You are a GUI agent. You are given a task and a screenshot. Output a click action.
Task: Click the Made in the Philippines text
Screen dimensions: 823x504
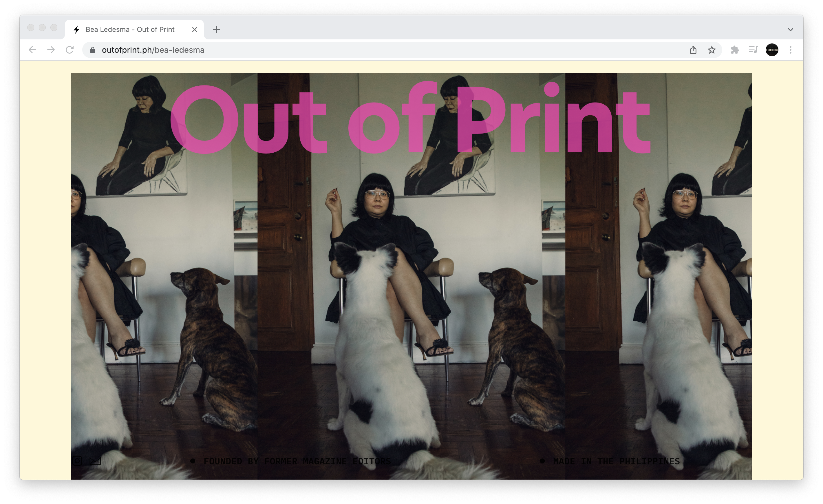tap(616, 461)
